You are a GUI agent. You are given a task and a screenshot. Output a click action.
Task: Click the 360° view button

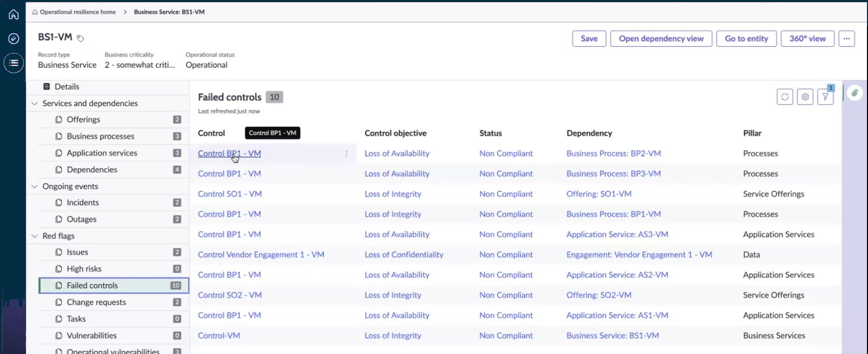[x=807, y=38]
